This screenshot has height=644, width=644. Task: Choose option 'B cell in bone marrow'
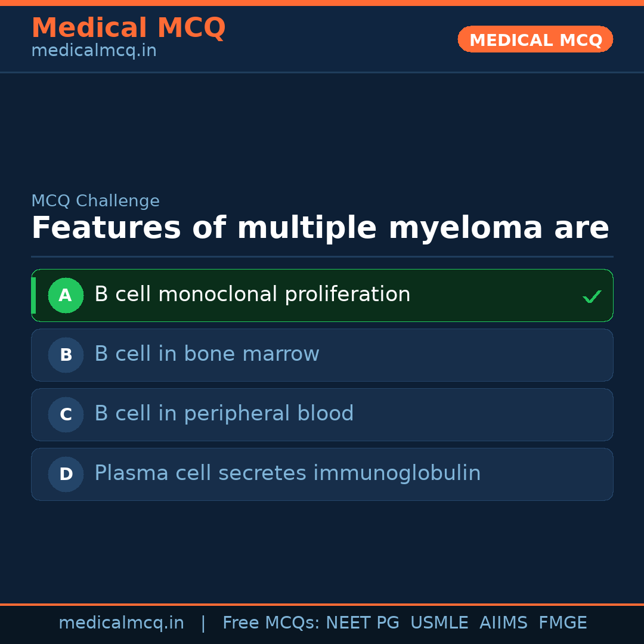207,354
